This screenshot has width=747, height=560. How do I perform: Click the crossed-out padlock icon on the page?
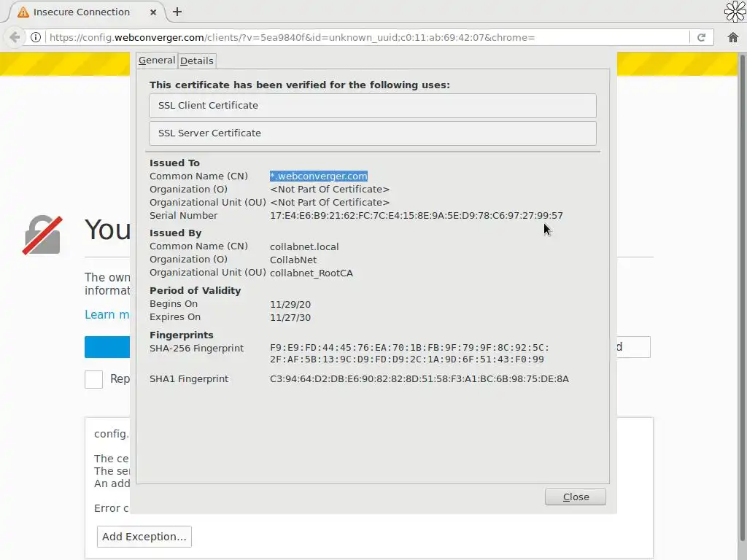tap(42, 235)
